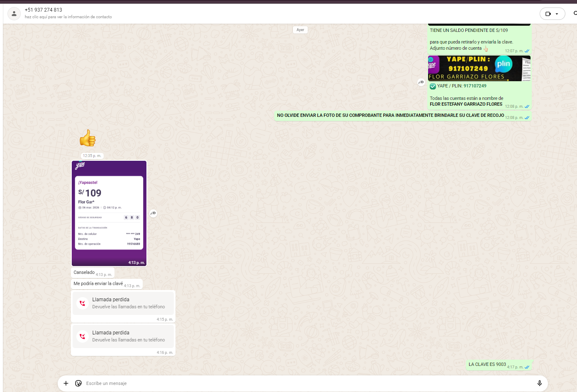Click the search icon in chat header
The width and height of the screenshot is (577, 392).
click(575, 13)
